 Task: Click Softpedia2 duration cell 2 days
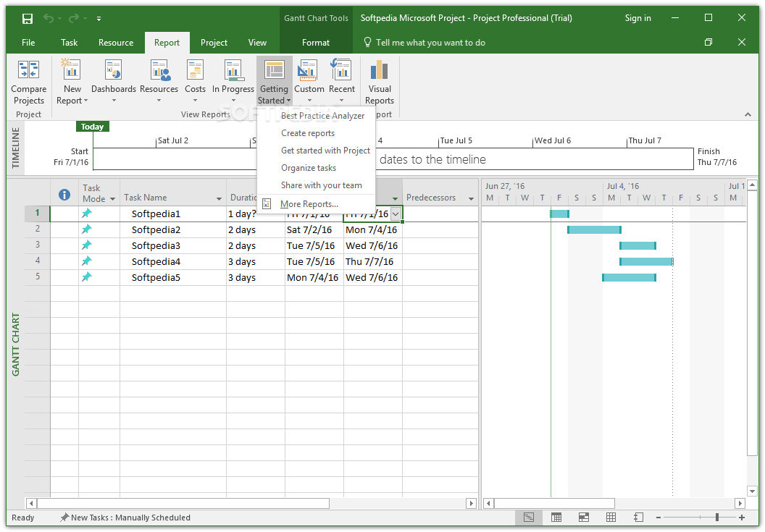(x=255, y=229)
